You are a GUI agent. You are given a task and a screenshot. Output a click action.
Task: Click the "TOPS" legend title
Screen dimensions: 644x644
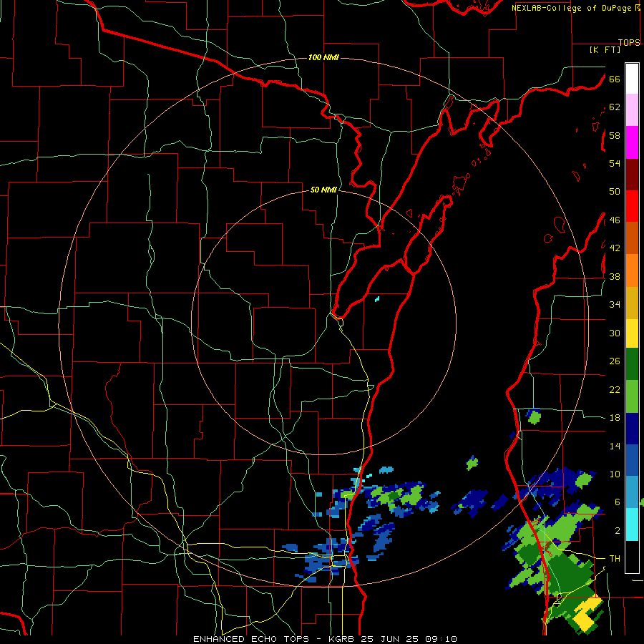click(629, 42)
